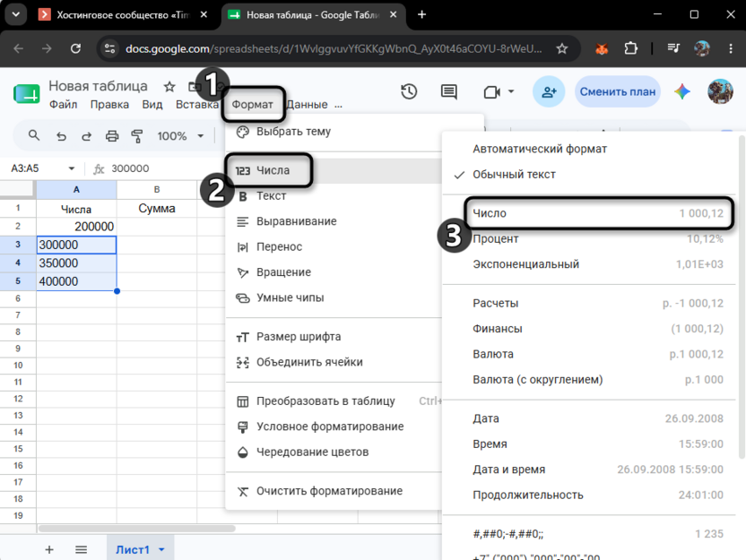The width and height of the screenshot is (746, 560).
Task: Click the undo arrow in toolbar
Action: click(61, 136)
